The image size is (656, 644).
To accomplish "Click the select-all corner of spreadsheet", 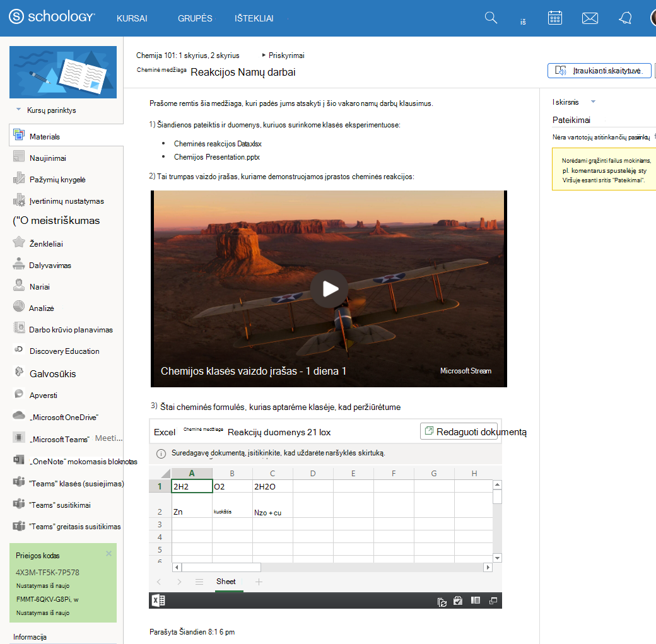I will (166, 474).
